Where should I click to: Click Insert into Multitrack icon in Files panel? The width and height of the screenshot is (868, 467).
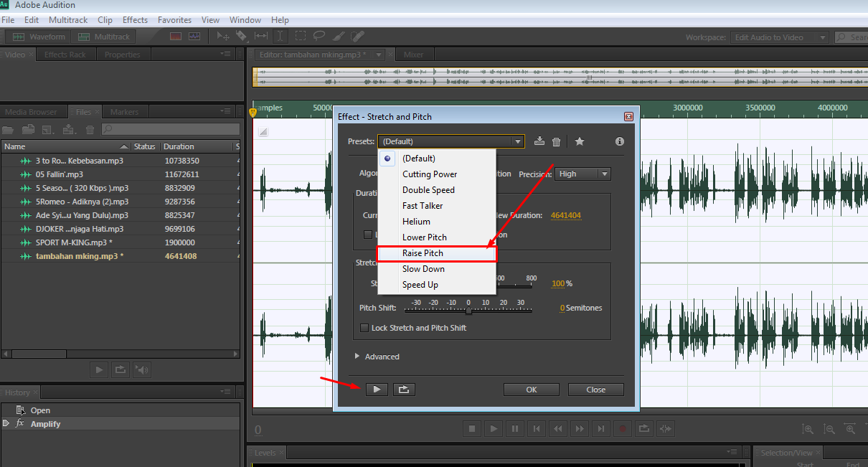coord(69,130)
